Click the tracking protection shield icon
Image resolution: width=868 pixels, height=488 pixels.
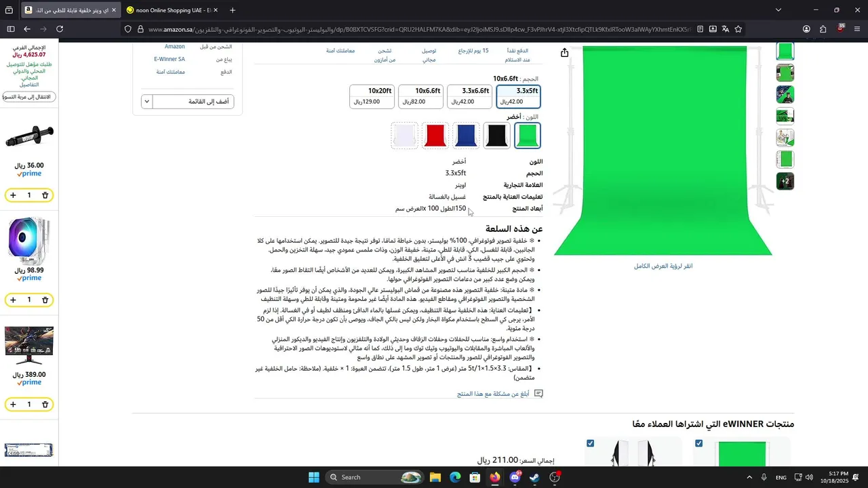point(127,29)
